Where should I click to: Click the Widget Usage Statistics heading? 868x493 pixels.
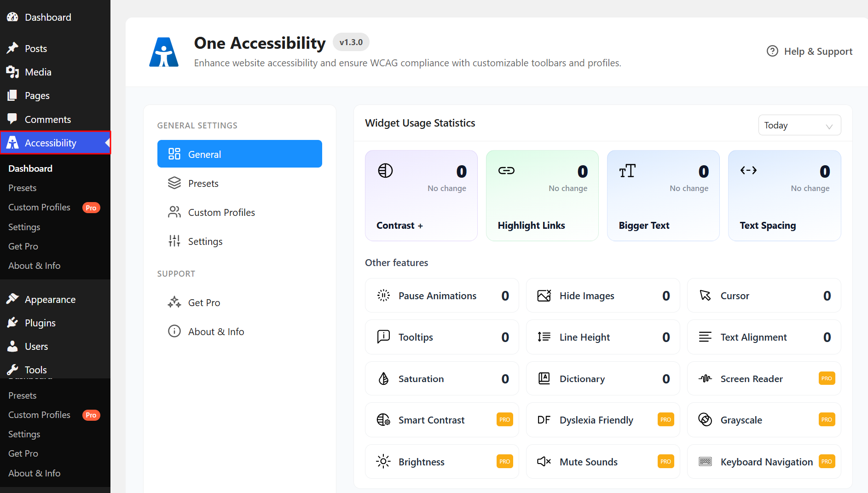pyautogui.click(x=420, y=123)
